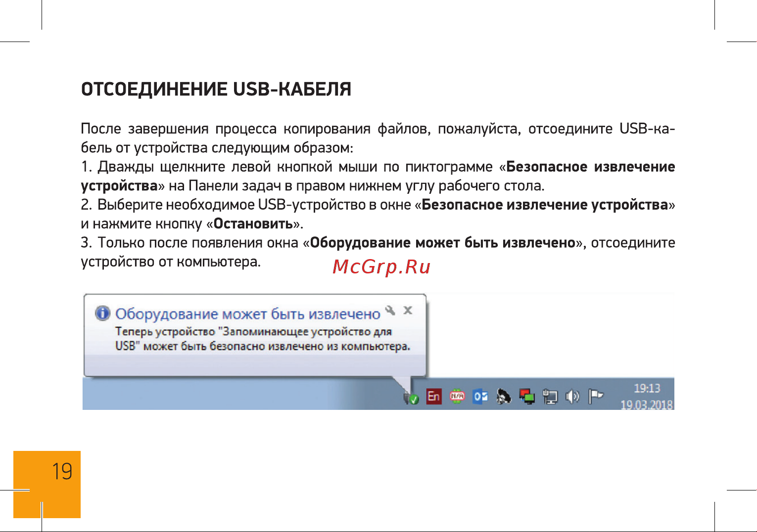Open the red 'En' language indicator

pyautogui.click(x=434, y=397)
